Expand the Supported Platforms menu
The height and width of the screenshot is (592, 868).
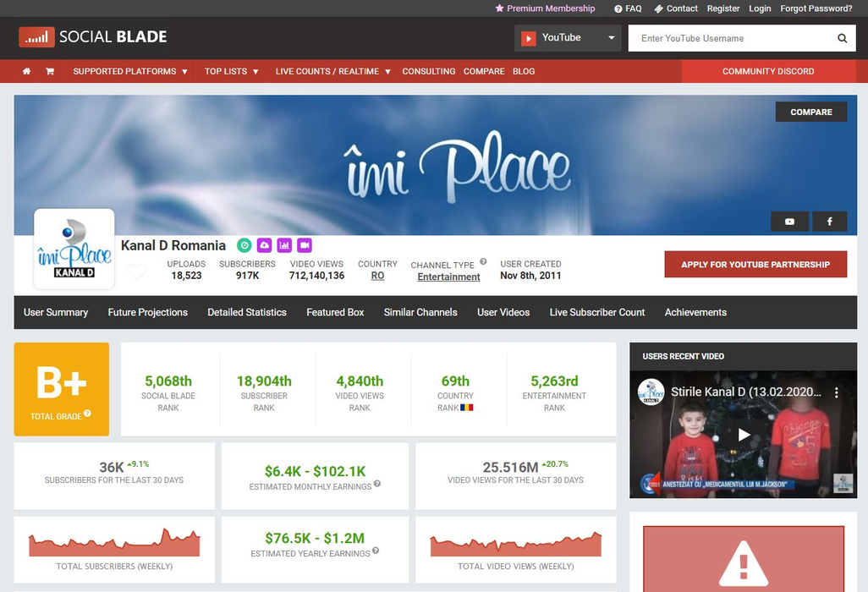pyautogui.click(x=130, y=71)
